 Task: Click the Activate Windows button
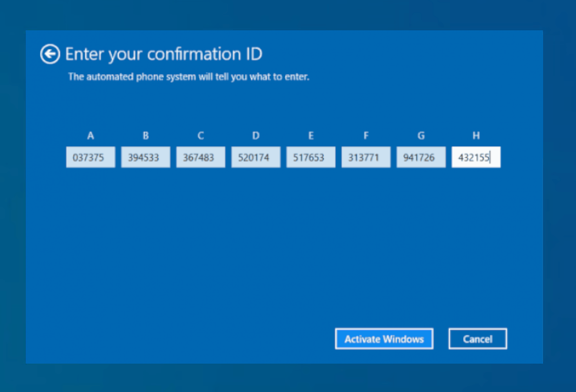384,339
